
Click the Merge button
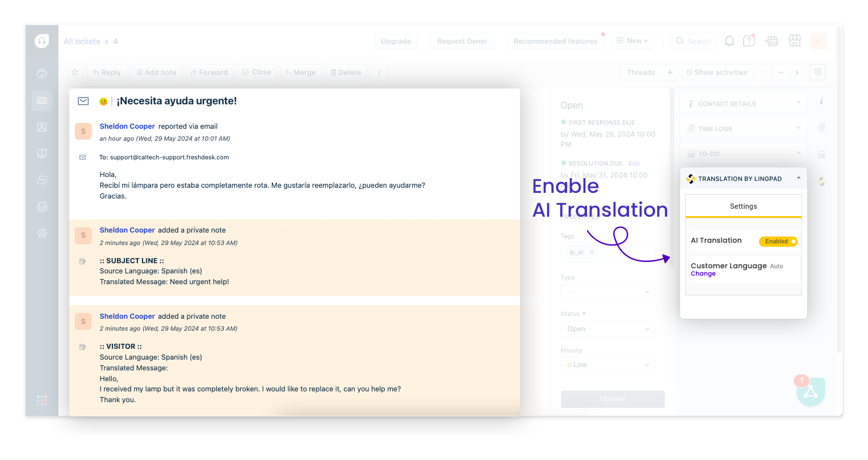[x=301, y=73]
